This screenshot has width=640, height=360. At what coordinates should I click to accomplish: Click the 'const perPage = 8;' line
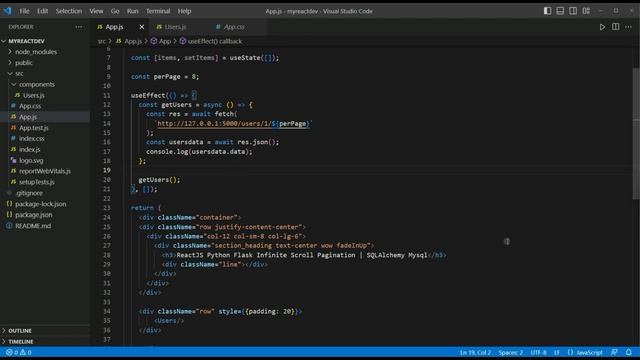(x=165, y=76)
